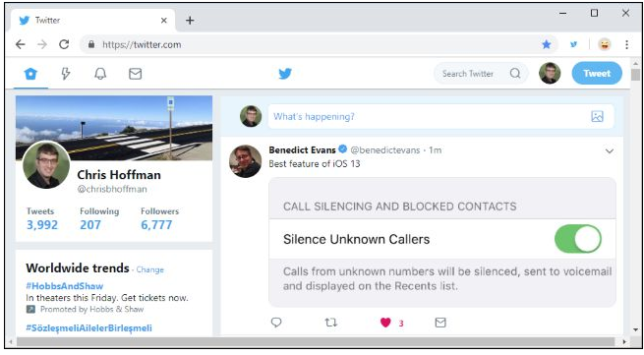Open the #SözleşmeliAilelerBirleşmeli trend
The width and height of the screenshot is (644, 355).
(88, 327)
